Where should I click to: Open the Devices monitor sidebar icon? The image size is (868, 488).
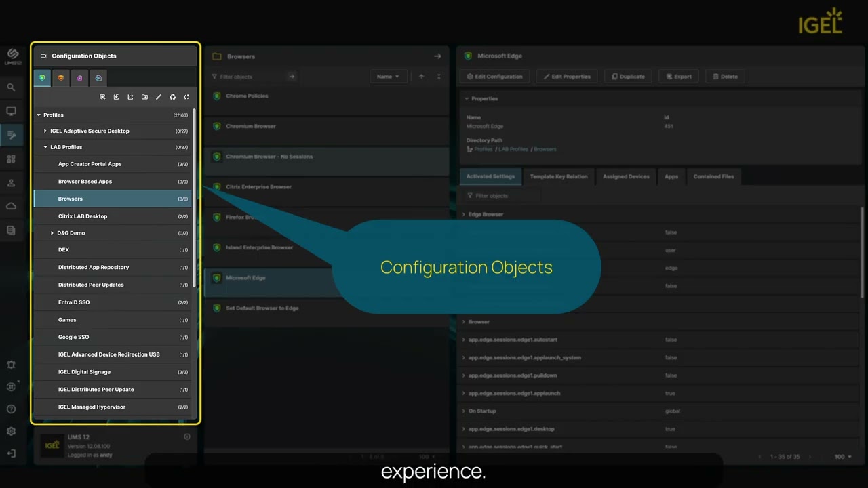11,111
